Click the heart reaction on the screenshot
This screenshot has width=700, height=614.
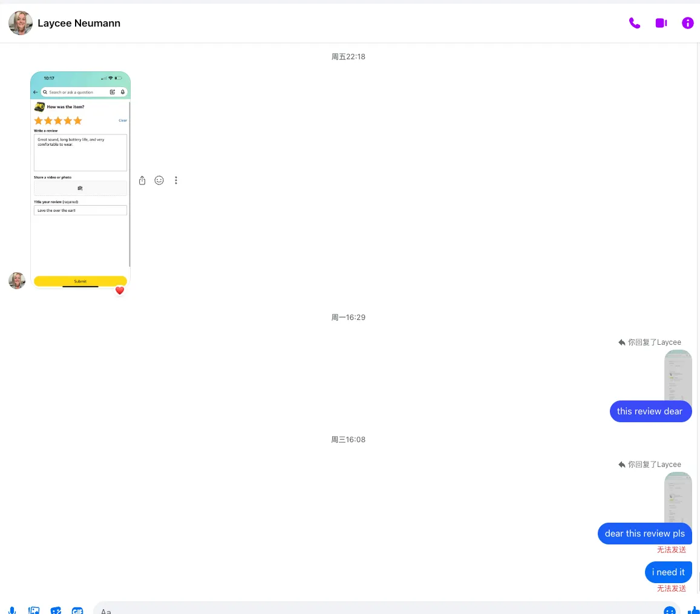pos(120,290)
